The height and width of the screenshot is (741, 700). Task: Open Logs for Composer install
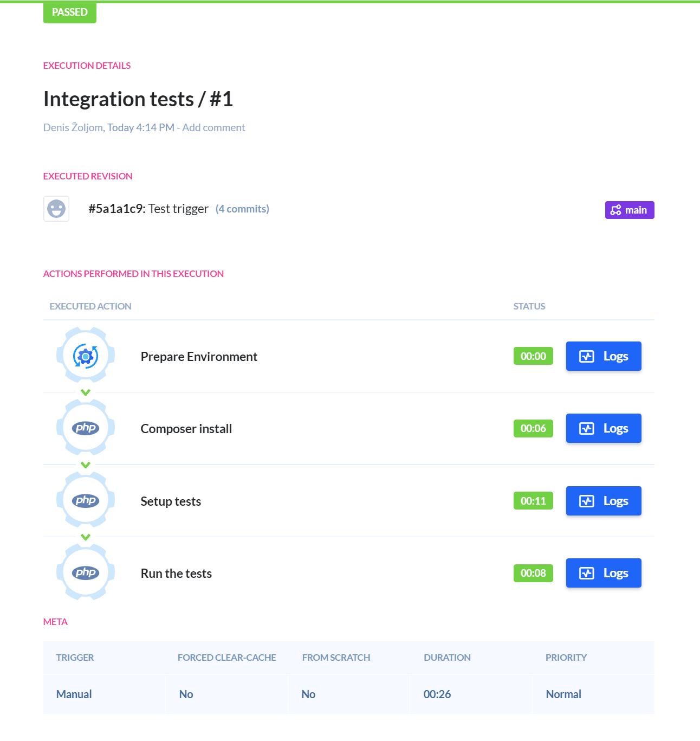click(x=604, y=428)
